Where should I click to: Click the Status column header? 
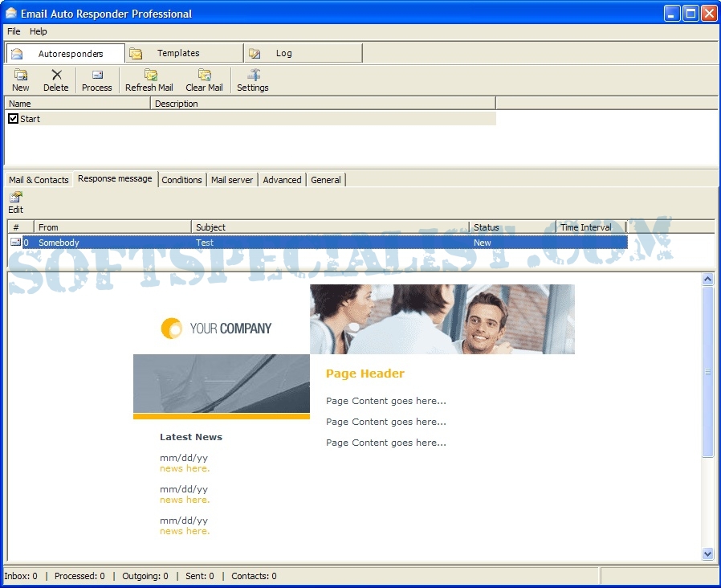(511, 227)
